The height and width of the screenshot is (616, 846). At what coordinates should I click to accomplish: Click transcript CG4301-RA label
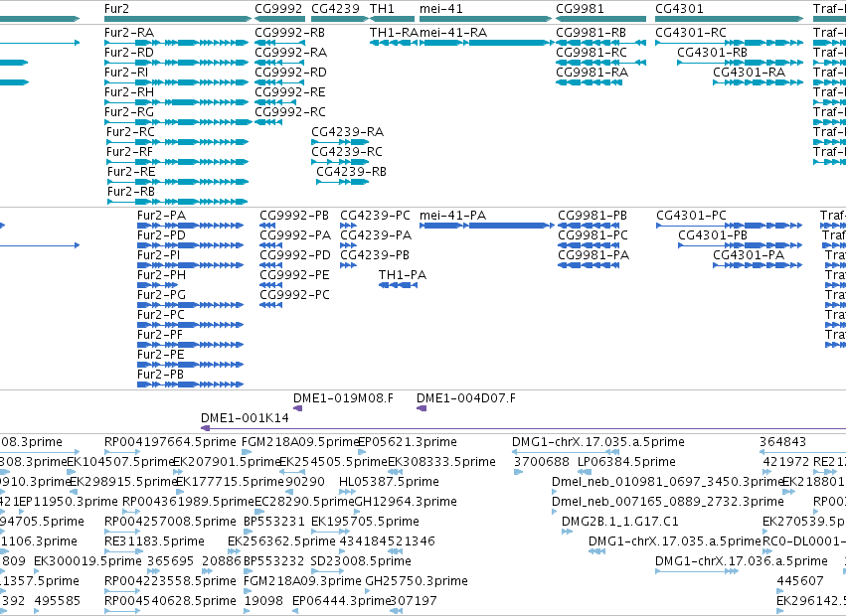749,73
